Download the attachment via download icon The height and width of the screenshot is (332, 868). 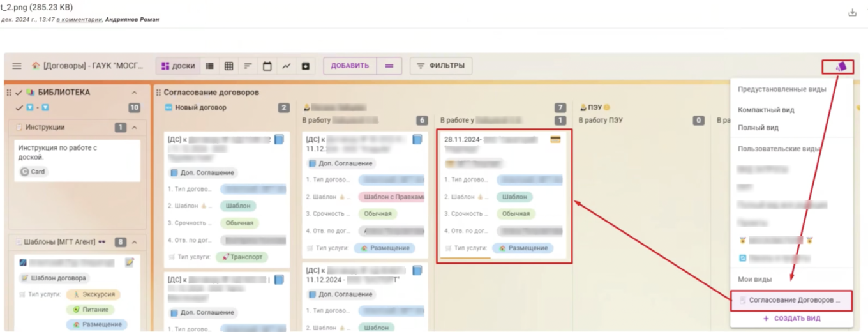pyautogui.click(x=852, y=13)
